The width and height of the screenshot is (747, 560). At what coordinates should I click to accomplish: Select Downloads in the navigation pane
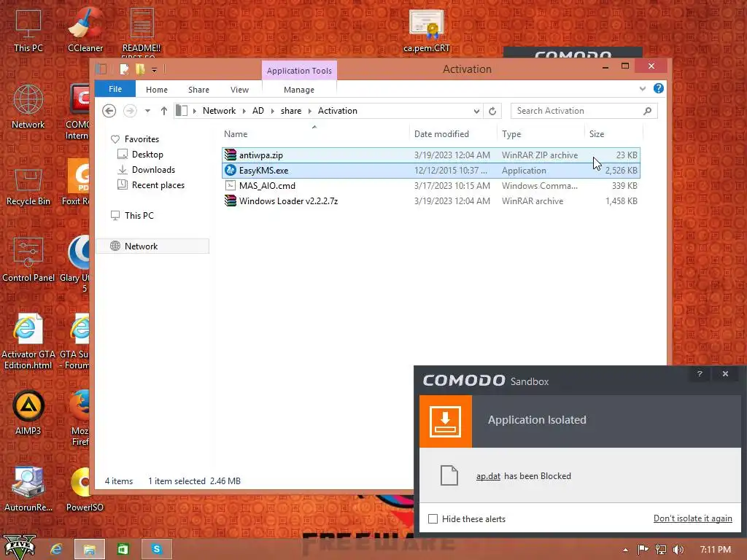coord(153,169)
